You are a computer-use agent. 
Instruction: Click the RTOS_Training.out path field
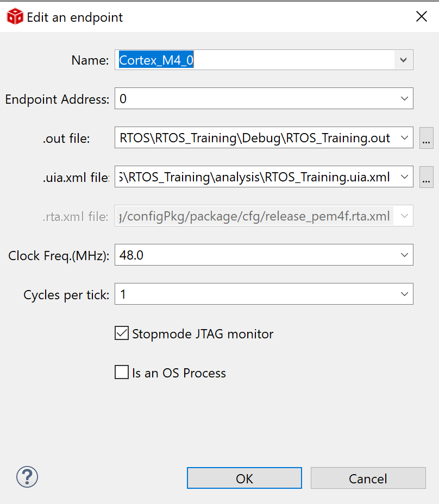coord(255,138)
